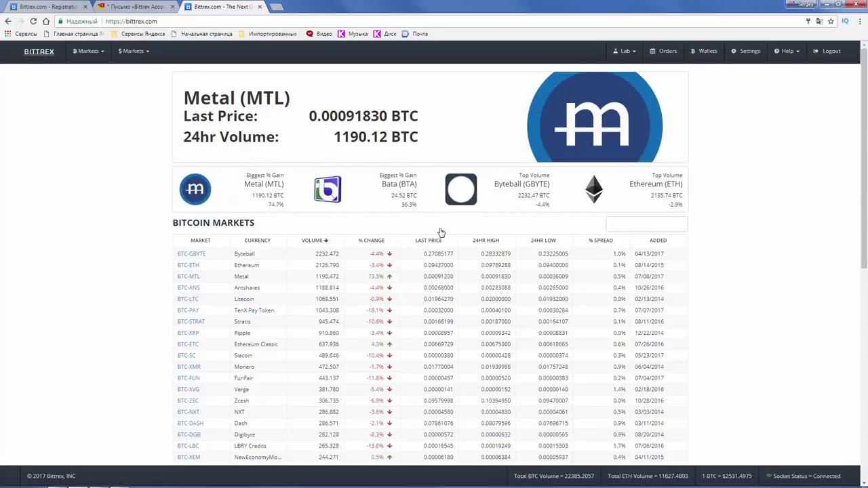Open the BTC-ETH market
Screen dimensions: 868x488
[x=188, y=265]
